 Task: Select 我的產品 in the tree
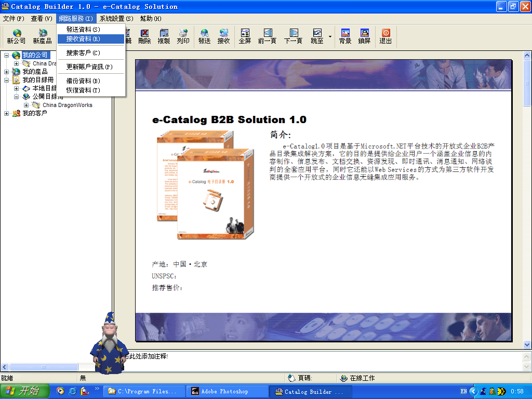[35, 72]
